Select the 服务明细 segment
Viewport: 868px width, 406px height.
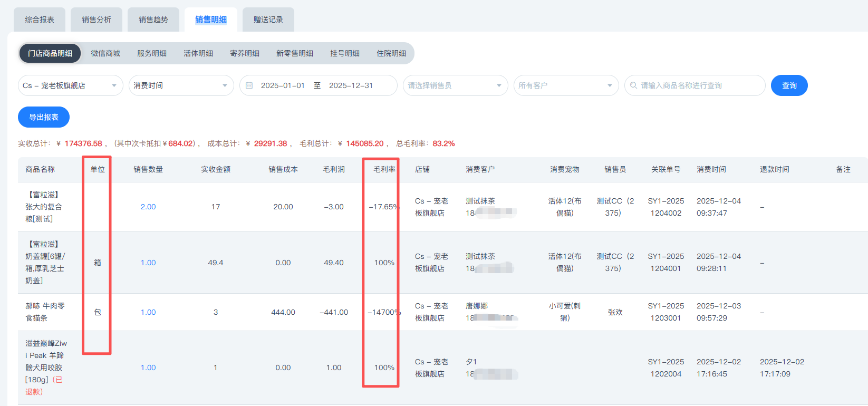[x=152, y=53]
